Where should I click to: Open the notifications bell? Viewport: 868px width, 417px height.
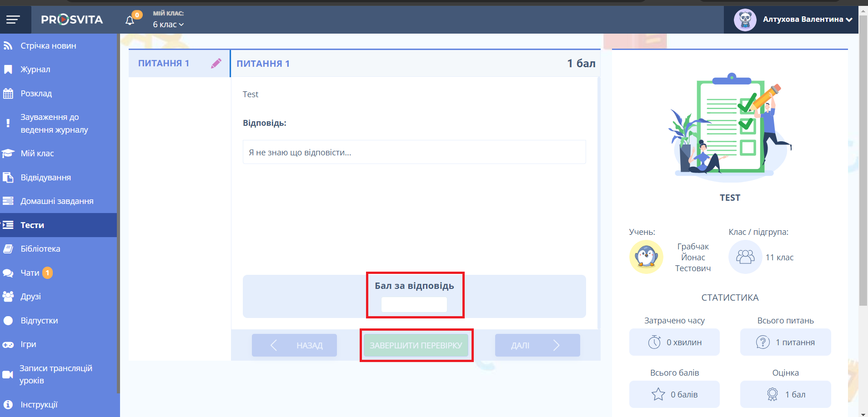(130, 20)
